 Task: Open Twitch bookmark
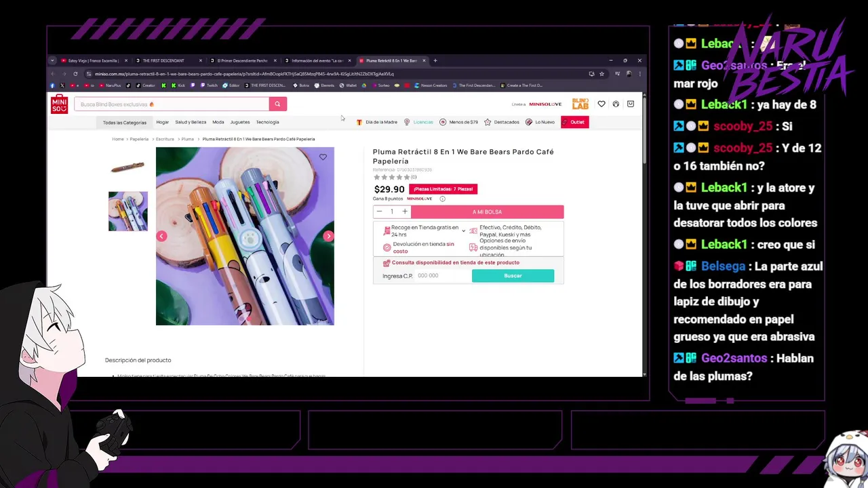209,85
